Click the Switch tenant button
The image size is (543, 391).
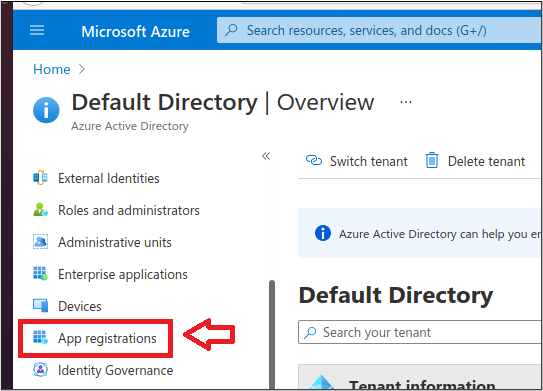point(356,161)
